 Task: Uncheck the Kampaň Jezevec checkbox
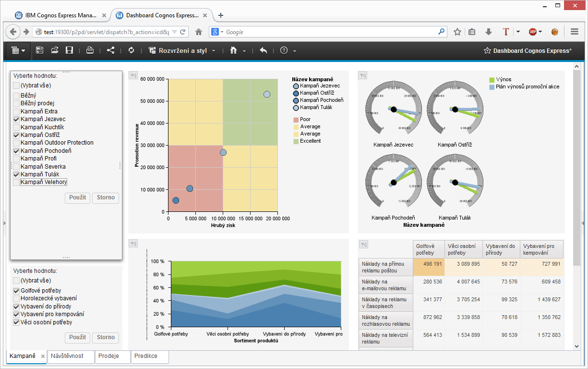(x=16, y=119)
